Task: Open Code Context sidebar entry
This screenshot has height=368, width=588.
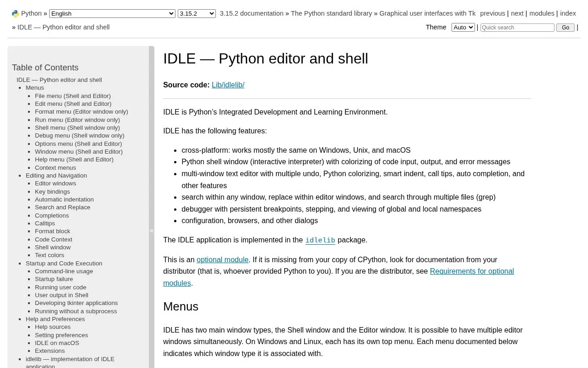Action: [x=54, y=239]
